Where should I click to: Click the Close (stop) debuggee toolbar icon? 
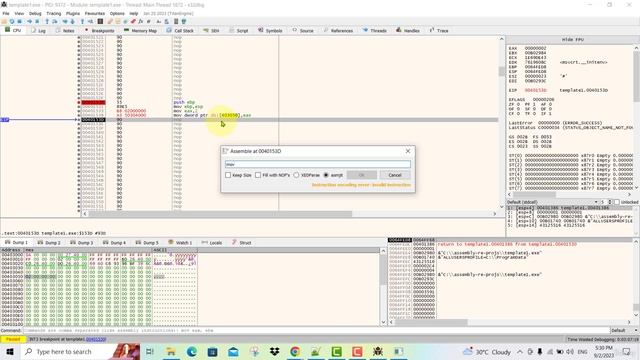pos(19,21)
